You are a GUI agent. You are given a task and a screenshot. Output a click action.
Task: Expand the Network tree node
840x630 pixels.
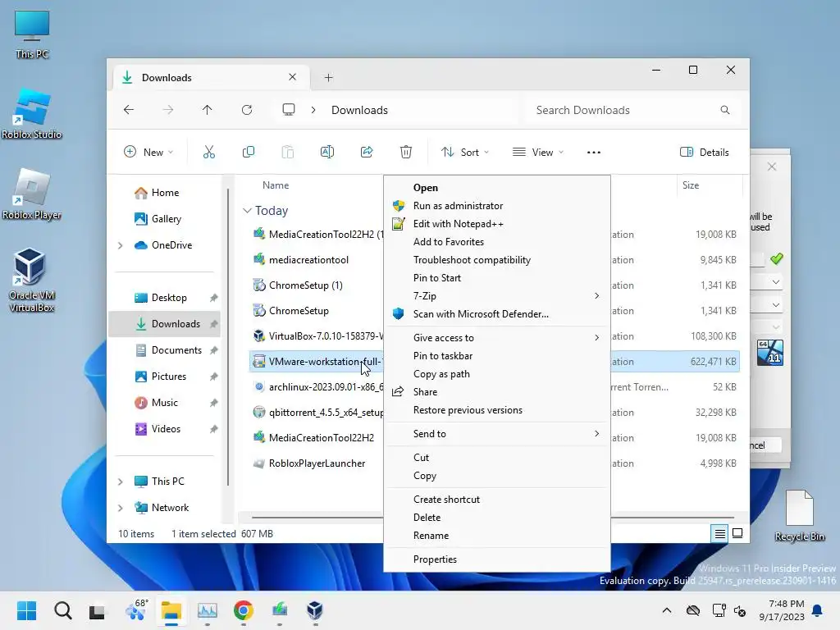121,508
